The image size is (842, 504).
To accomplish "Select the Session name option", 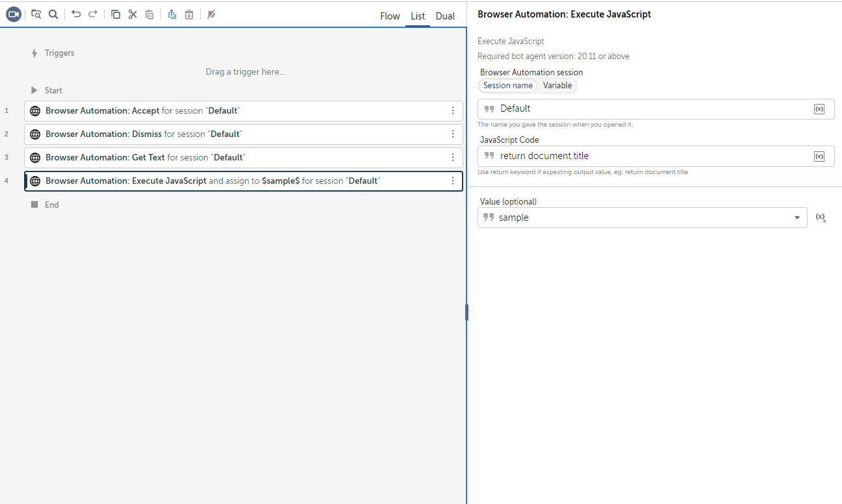I will tap(507, 86).
